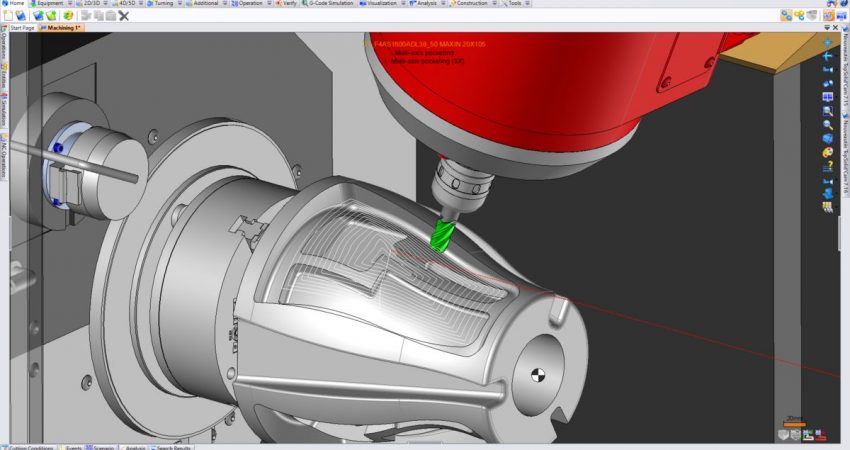The width and height of the screenshot is (850, 450).
Task: Click the black X delete icon
Action: coord(124,16)
